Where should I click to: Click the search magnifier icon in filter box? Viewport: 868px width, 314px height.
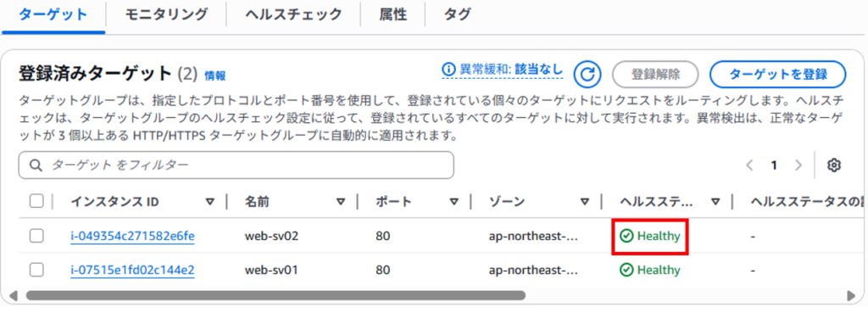(36, 165)
